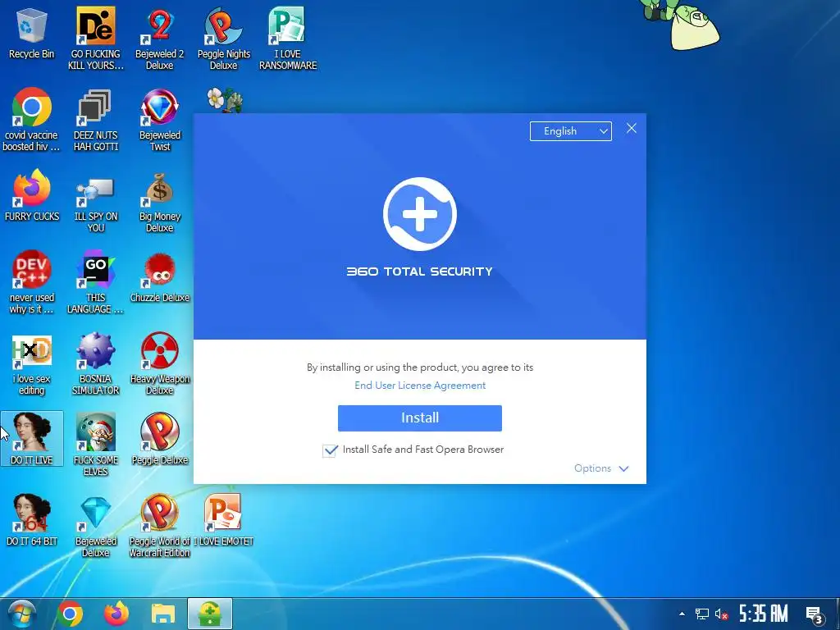Select the 360 installer taskbar button
The image size is (840, 630).
[209, 614]
